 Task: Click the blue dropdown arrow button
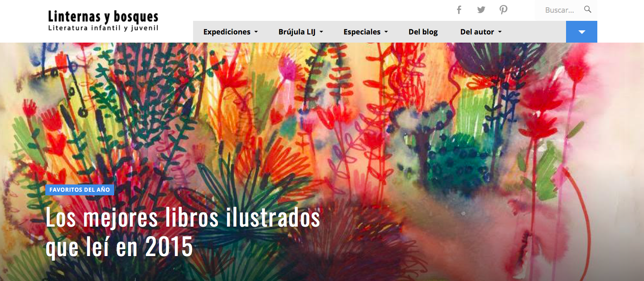click(x=581, y=32)
